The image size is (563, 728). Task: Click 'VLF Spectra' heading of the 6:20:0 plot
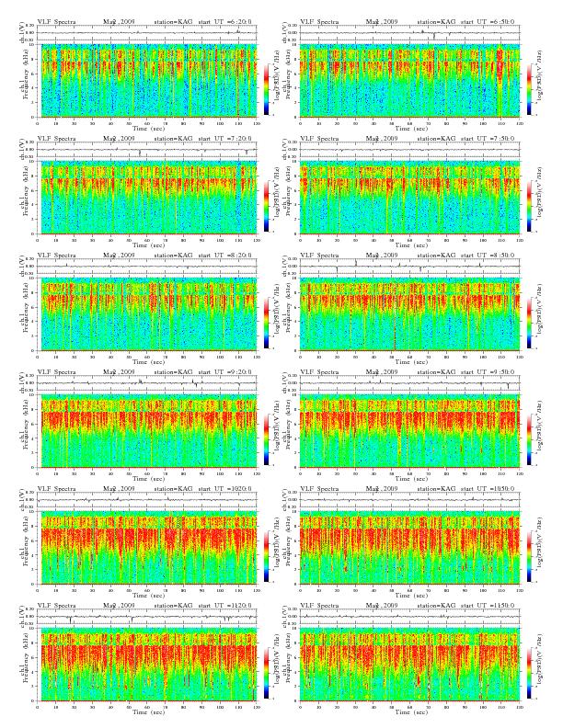pos(56,22)
